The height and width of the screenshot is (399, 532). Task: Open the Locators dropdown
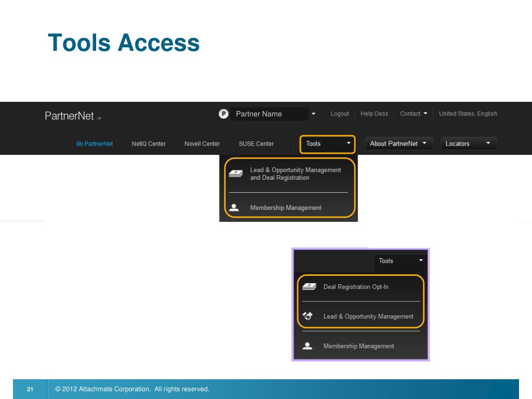click(x=469, y=143)
